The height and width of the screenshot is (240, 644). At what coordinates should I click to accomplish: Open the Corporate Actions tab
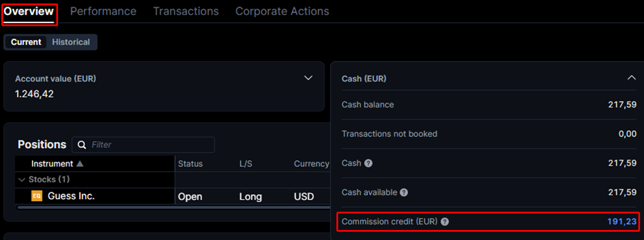(x=282, y=11)
